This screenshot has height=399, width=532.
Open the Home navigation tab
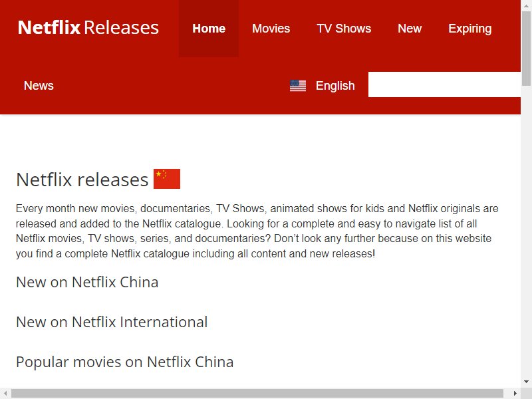(209, 29)
